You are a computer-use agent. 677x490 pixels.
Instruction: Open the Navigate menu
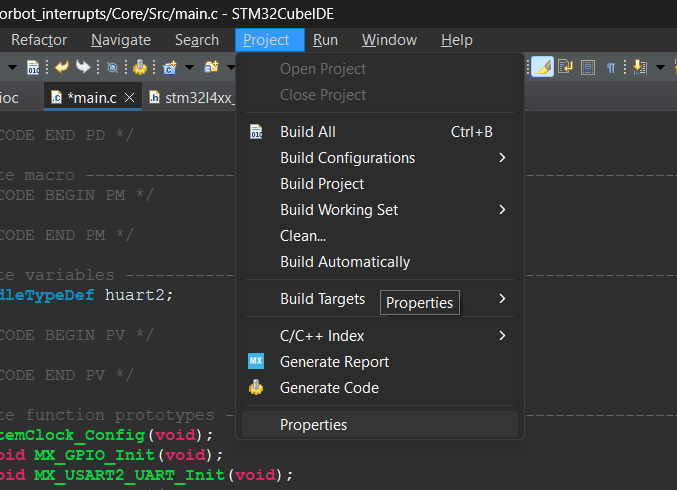coord(121,40)
